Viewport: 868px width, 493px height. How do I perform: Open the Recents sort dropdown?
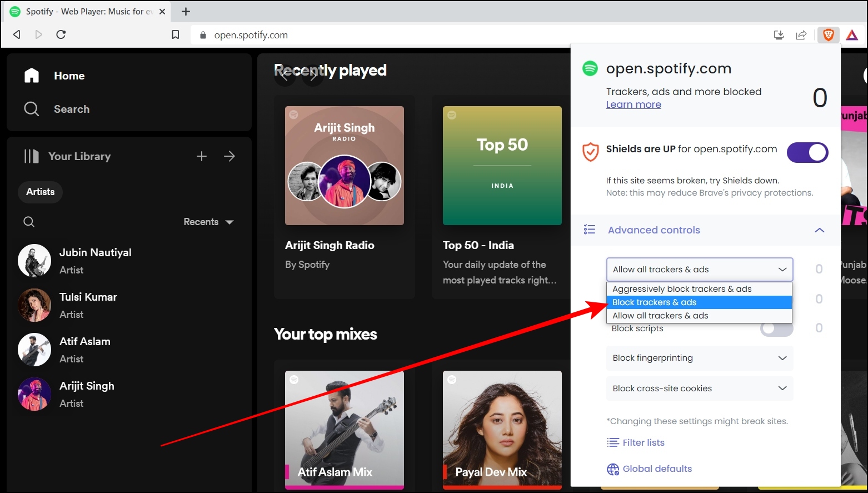pyautogui.click(x=208, y=222)
